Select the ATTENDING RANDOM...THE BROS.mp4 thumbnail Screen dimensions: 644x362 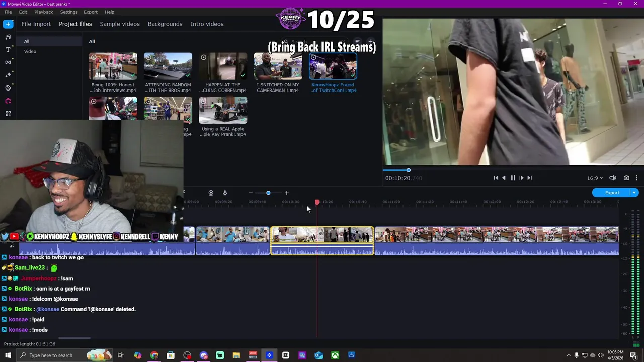click(168, 66)
